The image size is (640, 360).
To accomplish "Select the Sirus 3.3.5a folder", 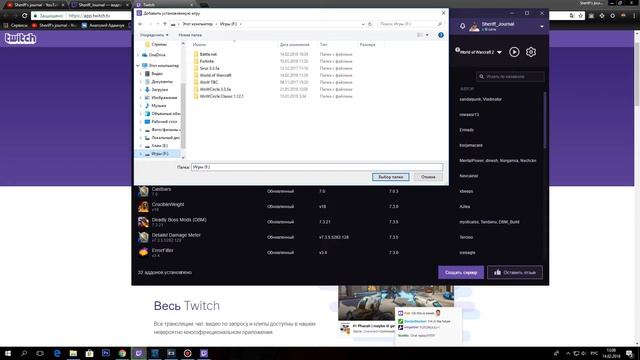I will pos(209,68).
